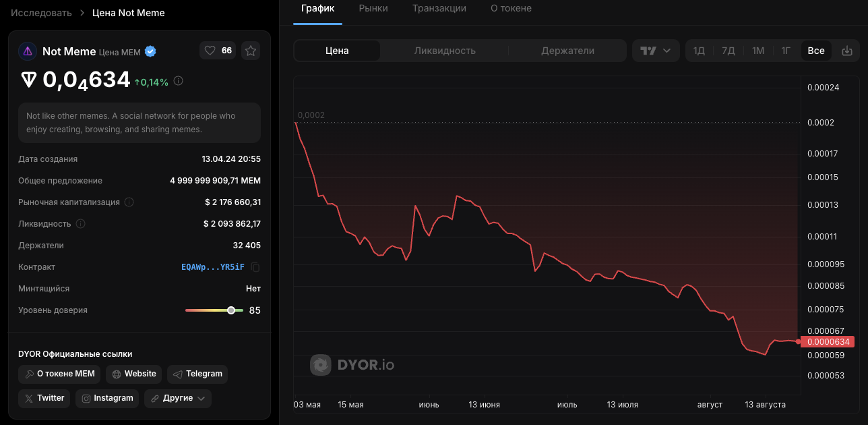Screen dimensions: 868x425
Task: Click the Исследовать breadcrumb link
Action: point(41,13)
